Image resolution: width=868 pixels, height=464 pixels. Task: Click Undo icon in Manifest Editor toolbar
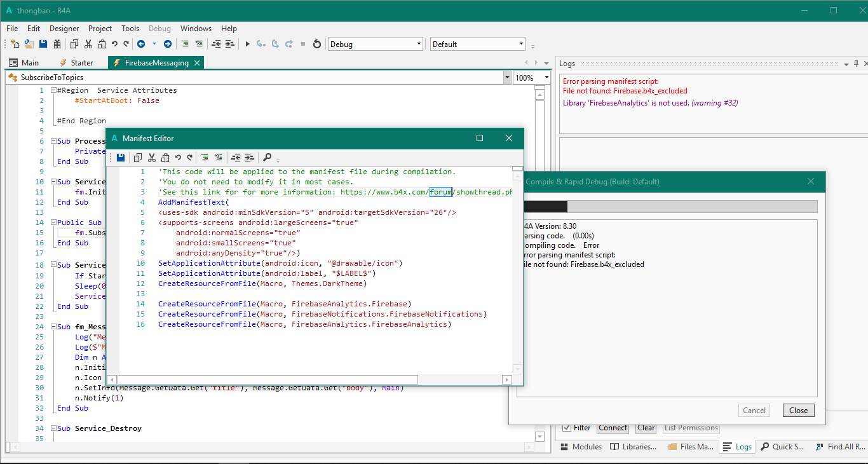177,158
